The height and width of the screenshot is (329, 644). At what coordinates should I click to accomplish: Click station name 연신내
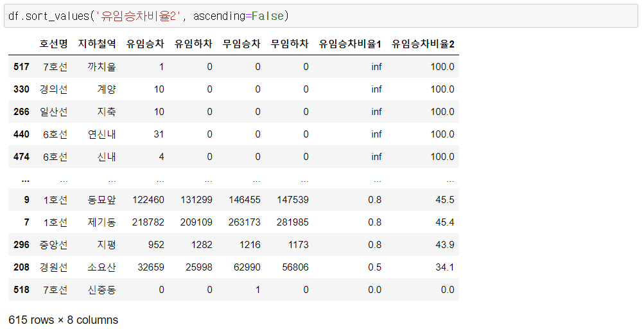click(101, 134)
